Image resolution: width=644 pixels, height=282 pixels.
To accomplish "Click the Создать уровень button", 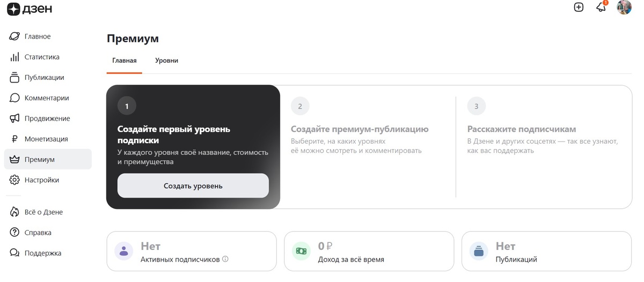I will 193,186.
